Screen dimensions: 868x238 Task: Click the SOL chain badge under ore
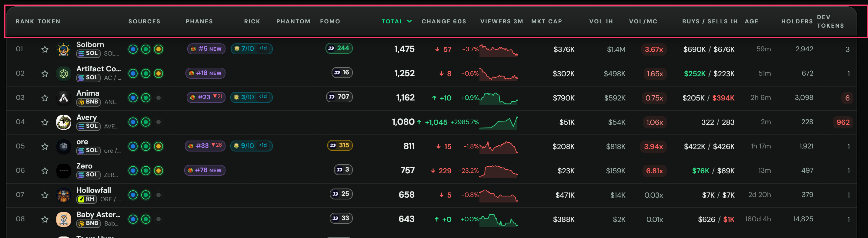(x=88, y=151)
